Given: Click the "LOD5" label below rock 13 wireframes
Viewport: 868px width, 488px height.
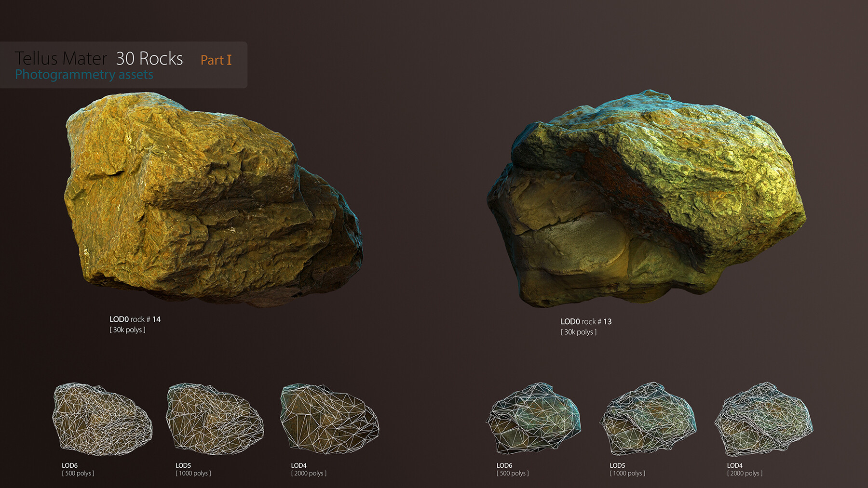Looking at the screenshot, I should click(x=617, y=465).
